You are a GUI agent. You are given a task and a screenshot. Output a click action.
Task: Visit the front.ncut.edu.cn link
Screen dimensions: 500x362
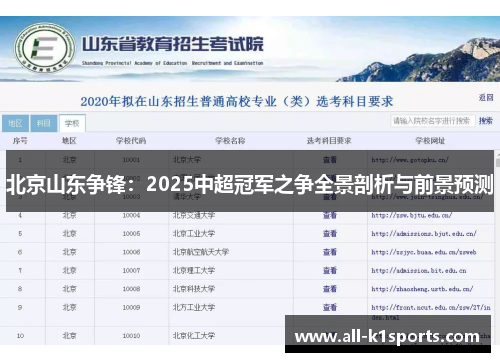431,312
